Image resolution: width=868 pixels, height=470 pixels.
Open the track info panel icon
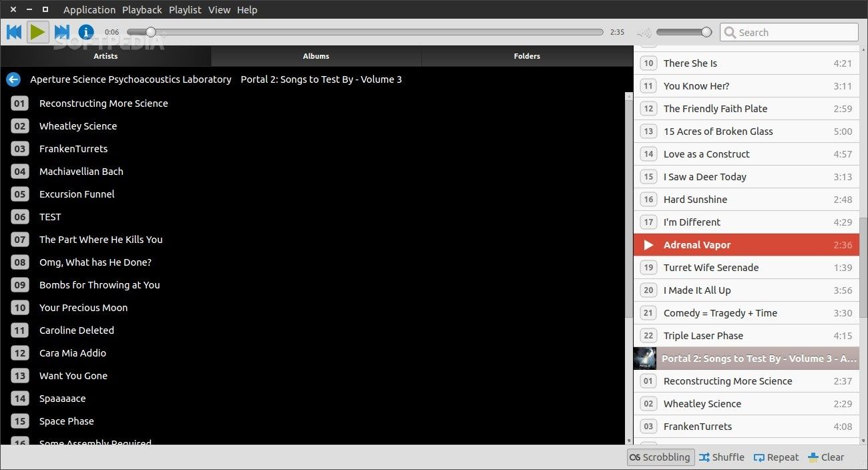86,32
